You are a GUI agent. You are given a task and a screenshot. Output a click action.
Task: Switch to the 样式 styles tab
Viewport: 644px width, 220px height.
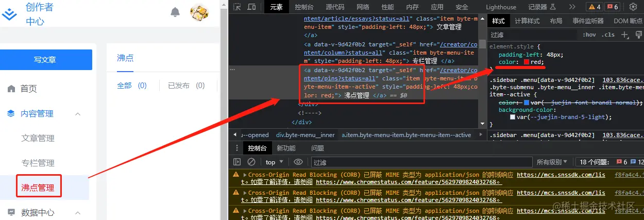498,21
